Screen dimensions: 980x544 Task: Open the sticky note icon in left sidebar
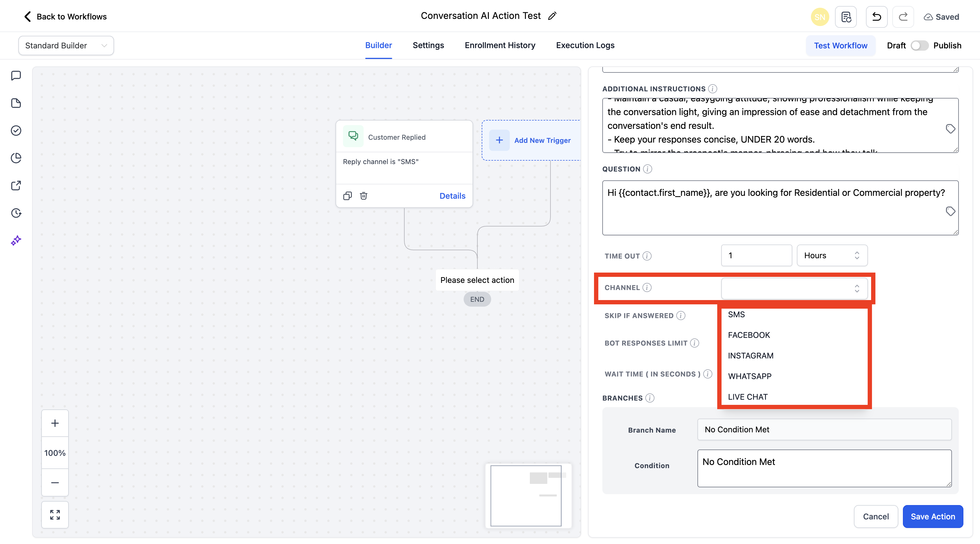16,103
